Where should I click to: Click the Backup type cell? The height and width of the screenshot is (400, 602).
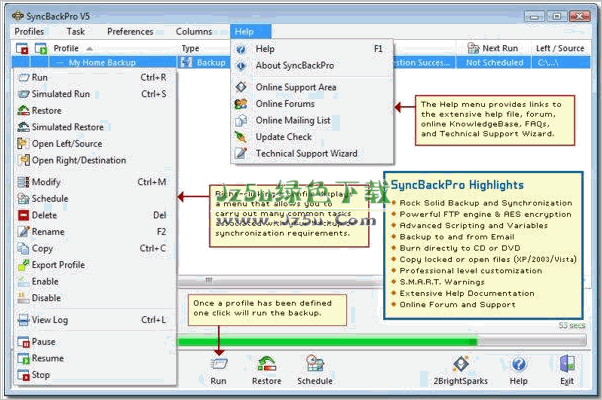tap(204, 63)
